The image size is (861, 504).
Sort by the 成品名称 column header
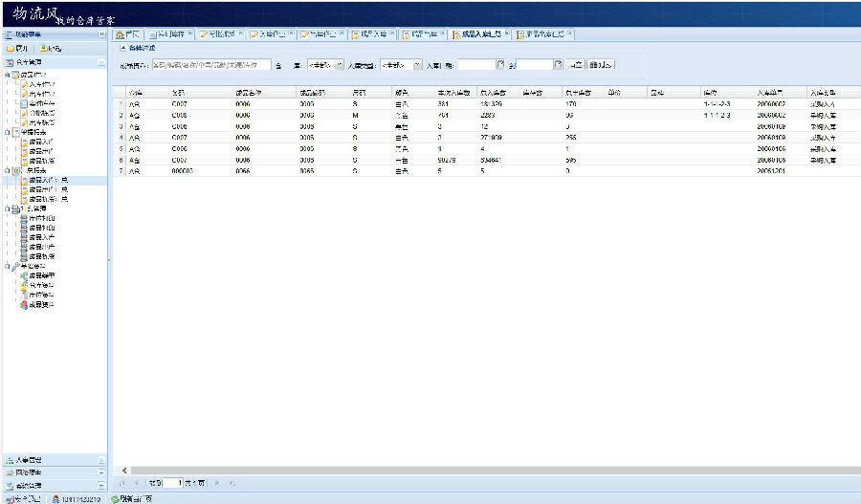click(264, 93)
